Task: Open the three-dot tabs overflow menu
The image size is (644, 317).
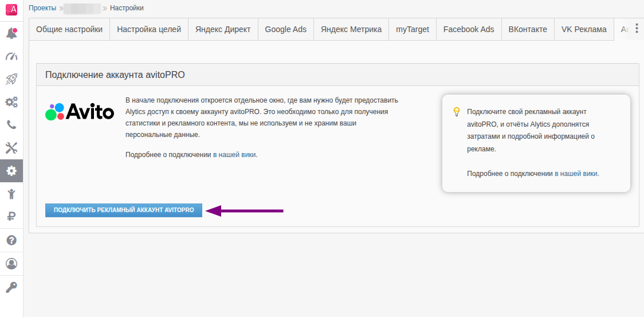Action: pyautogui.click(x=637, y=28)
